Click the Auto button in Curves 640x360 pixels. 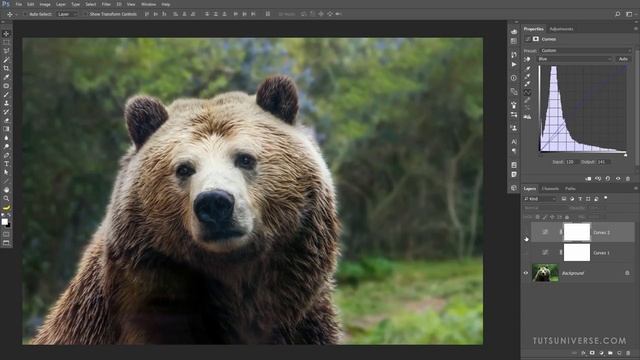(623, 59)
